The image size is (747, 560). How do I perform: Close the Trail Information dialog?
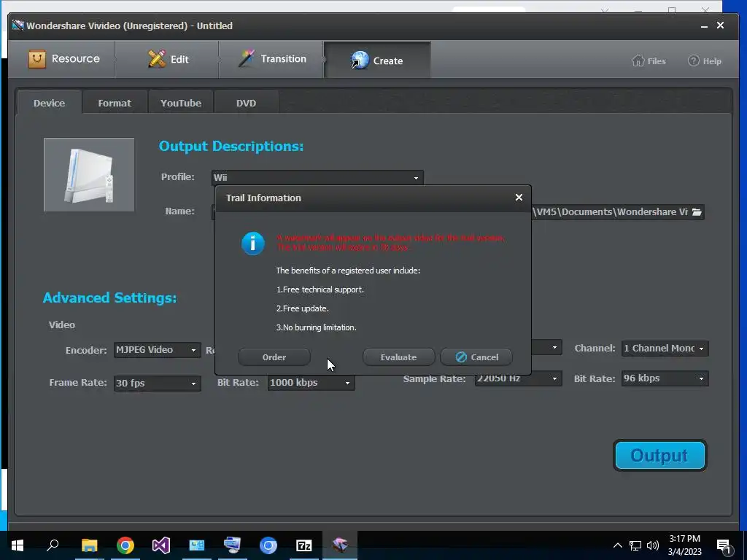pos(519,197)
